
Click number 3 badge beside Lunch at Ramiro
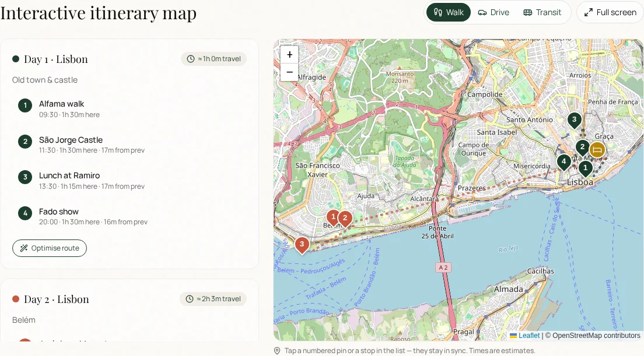25,177
